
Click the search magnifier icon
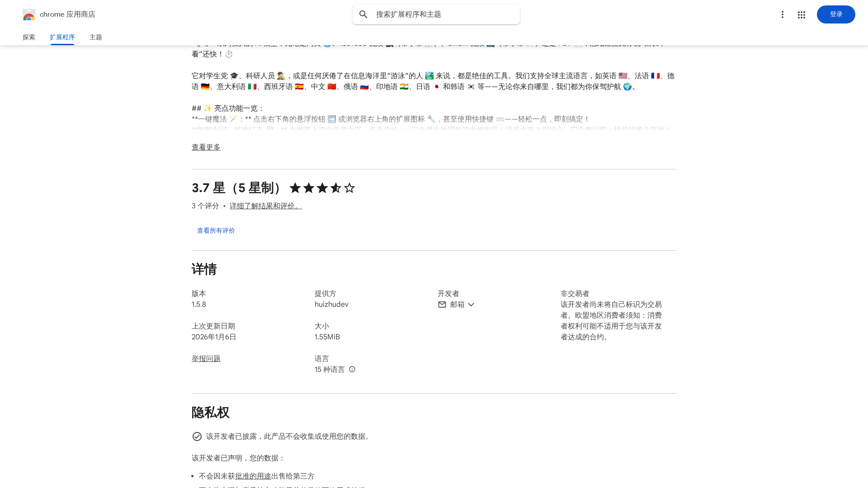tap(363, 14)
